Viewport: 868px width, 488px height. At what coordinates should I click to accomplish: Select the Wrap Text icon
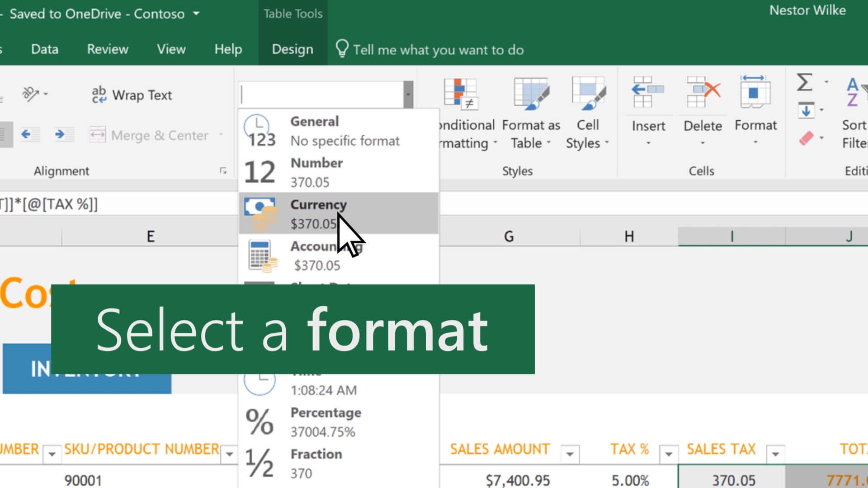coord(99,94)
